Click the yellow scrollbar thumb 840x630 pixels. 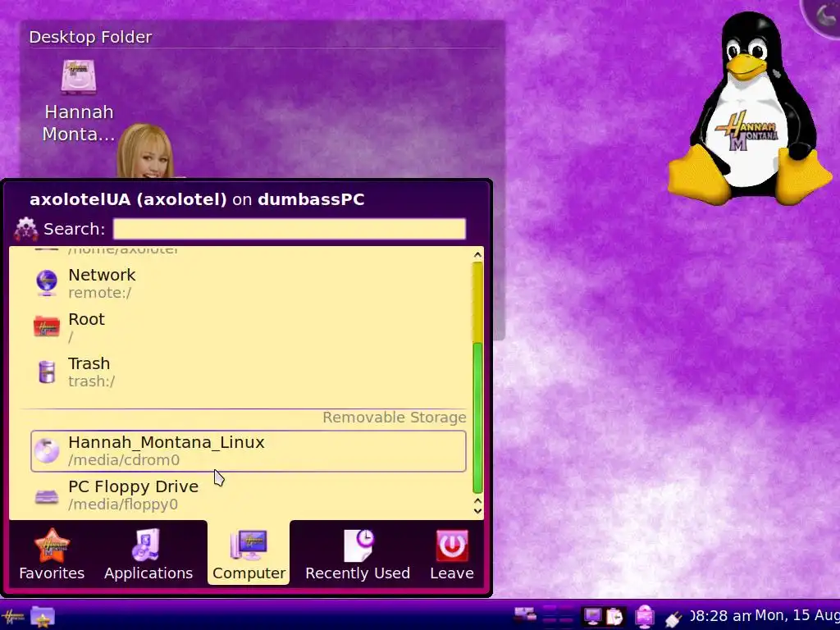pos(478,302)
